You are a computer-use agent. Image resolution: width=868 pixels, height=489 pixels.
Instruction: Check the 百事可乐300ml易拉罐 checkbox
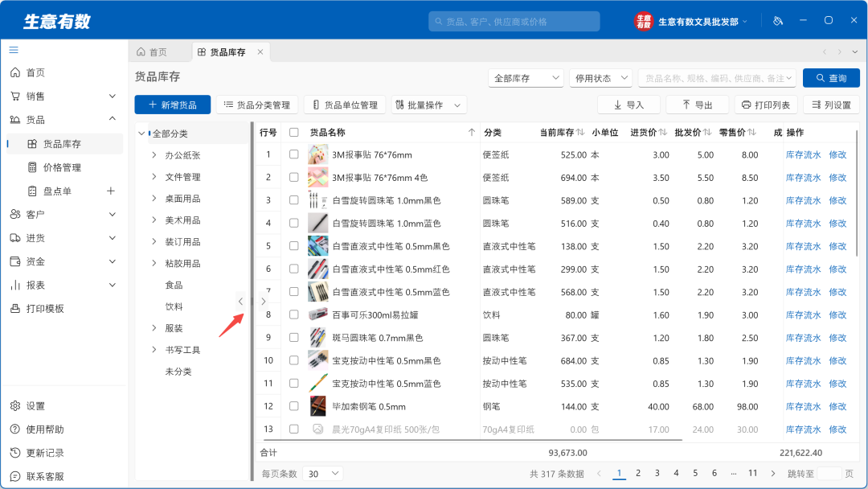[x=294, y=314]
